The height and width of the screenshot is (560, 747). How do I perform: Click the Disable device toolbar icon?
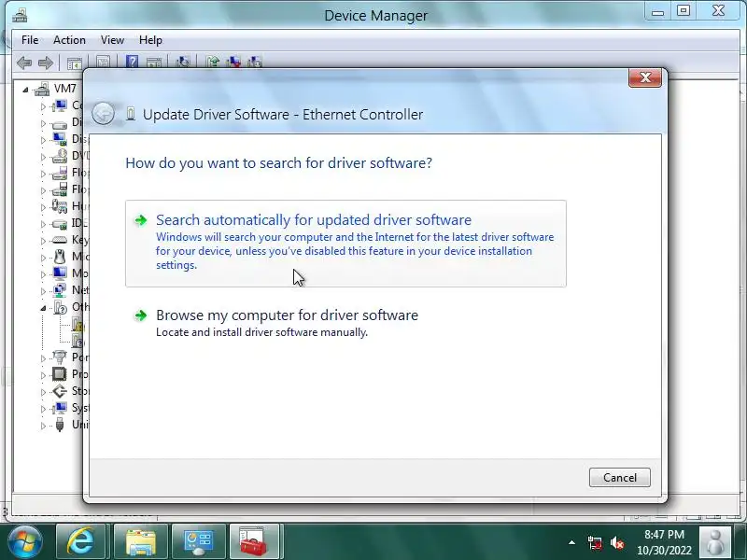255,63
